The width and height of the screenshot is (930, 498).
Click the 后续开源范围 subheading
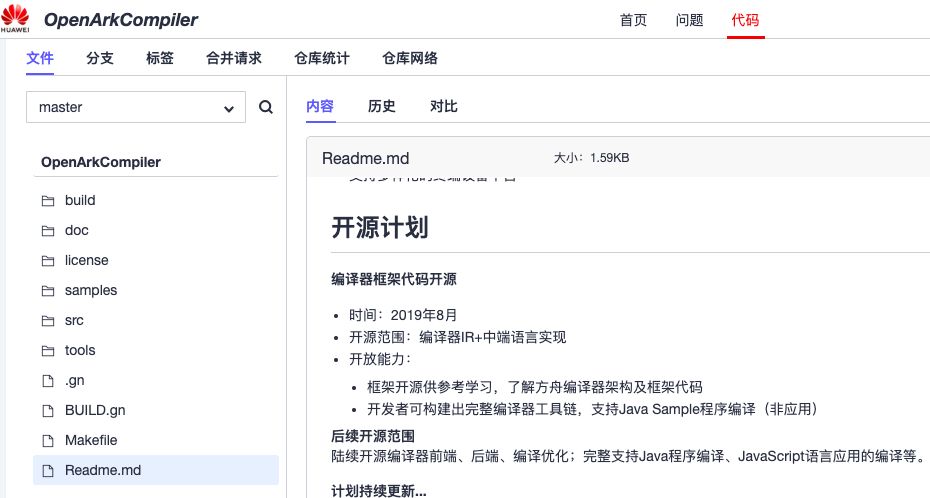click(x=372, y=436)
